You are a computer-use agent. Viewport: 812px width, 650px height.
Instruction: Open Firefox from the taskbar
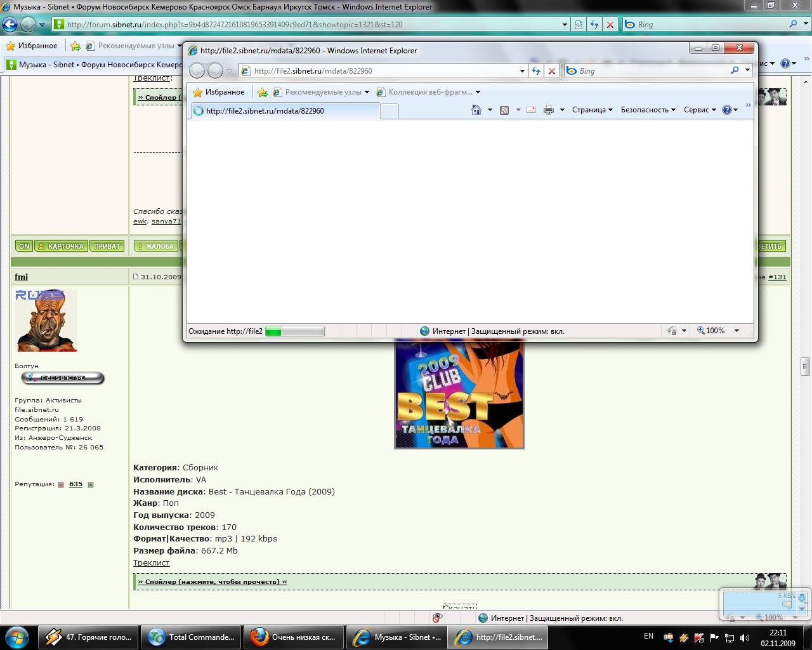coord(293,637)
